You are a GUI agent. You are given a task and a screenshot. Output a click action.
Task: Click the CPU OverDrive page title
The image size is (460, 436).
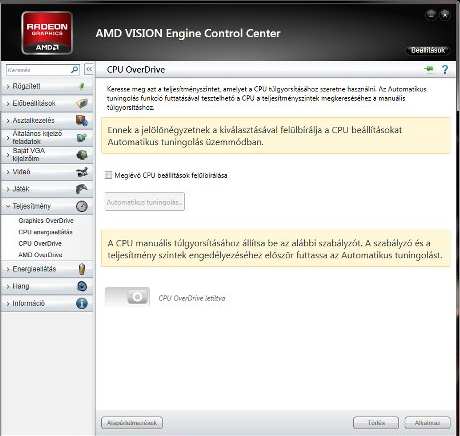[136, 70]
